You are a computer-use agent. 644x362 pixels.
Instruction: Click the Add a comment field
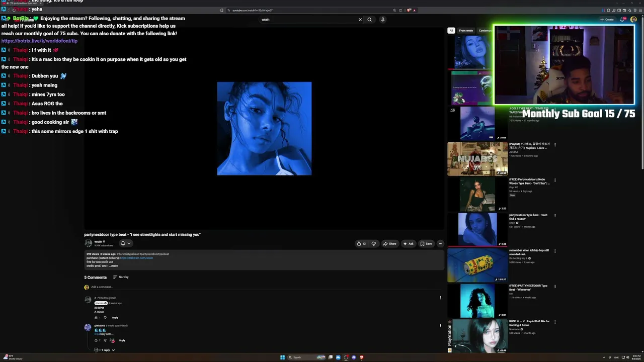coord(264,287)
